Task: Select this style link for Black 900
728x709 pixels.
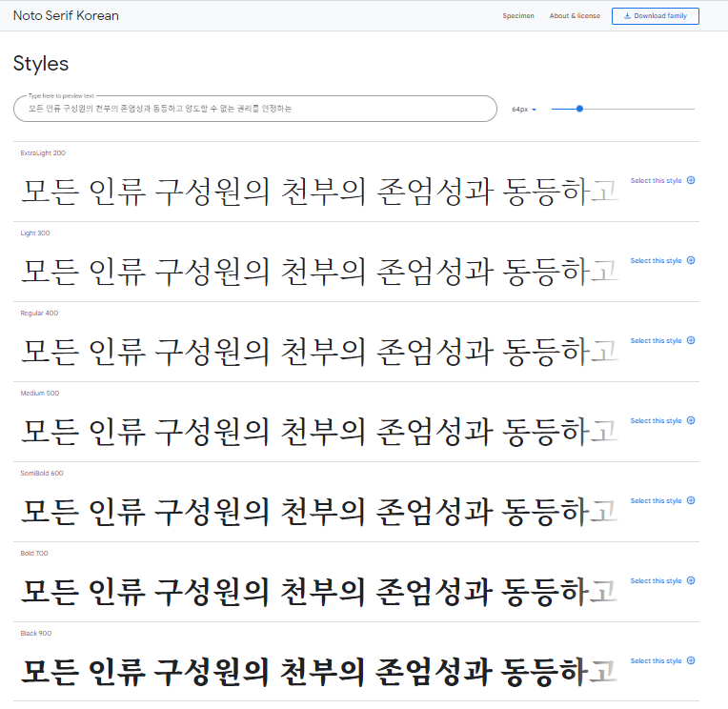Action: click(656, 660)
